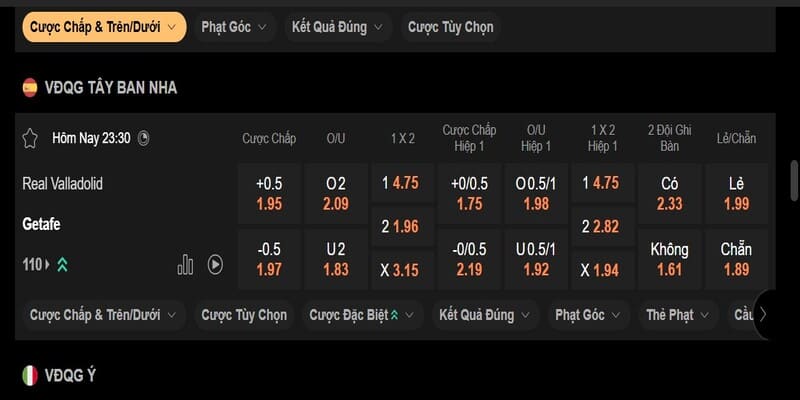Favorite the match with the star icon
This screenshot has height=400, width=800.
(30, 138)
